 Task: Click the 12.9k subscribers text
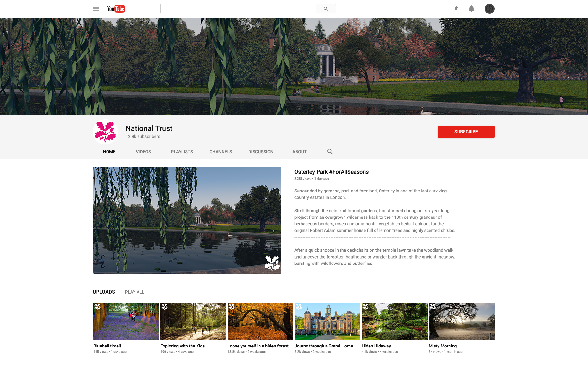tap(143, 136)
